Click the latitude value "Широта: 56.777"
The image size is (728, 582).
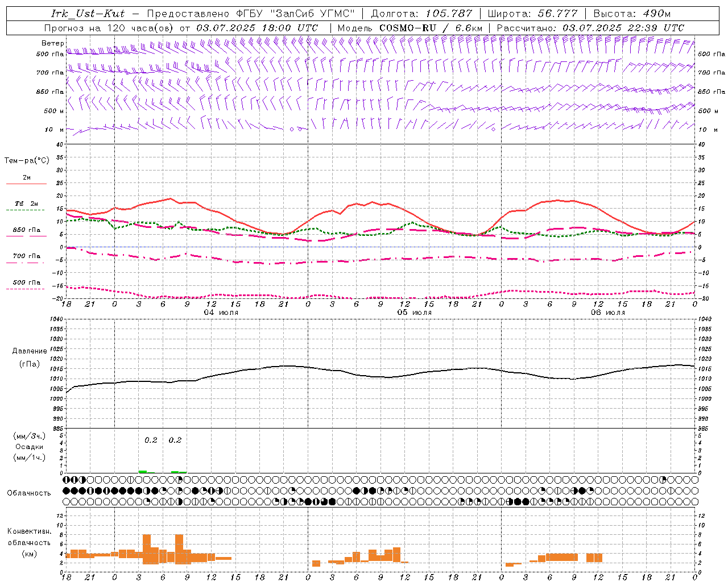pos(533,14)
